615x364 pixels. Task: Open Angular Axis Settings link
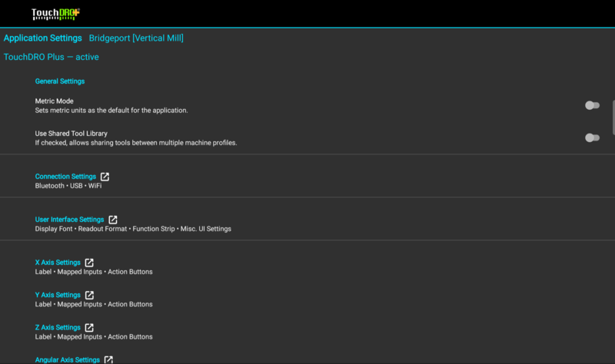pyautogui.click(x=68, y=359)
